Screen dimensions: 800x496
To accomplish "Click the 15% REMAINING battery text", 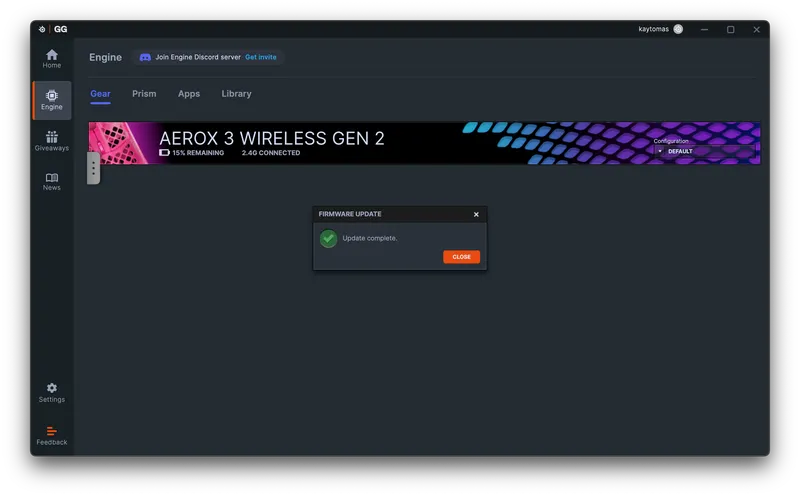I will tap(198, 153).
